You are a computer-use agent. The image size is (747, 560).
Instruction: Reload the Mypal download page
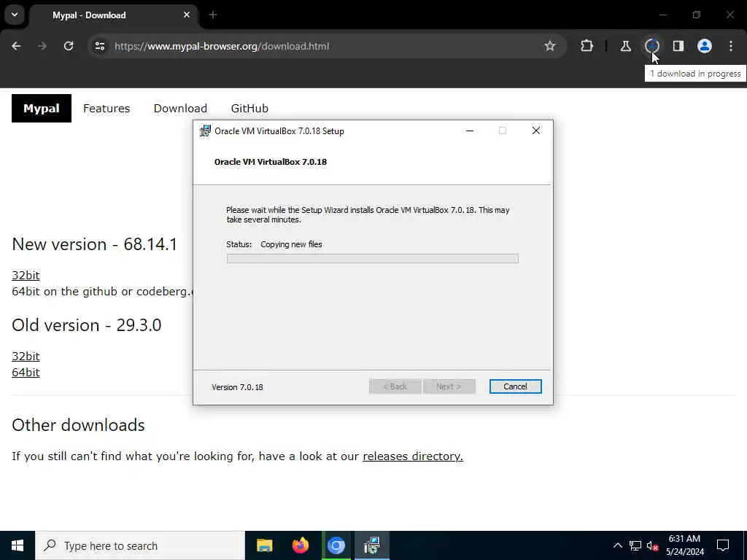69,46
